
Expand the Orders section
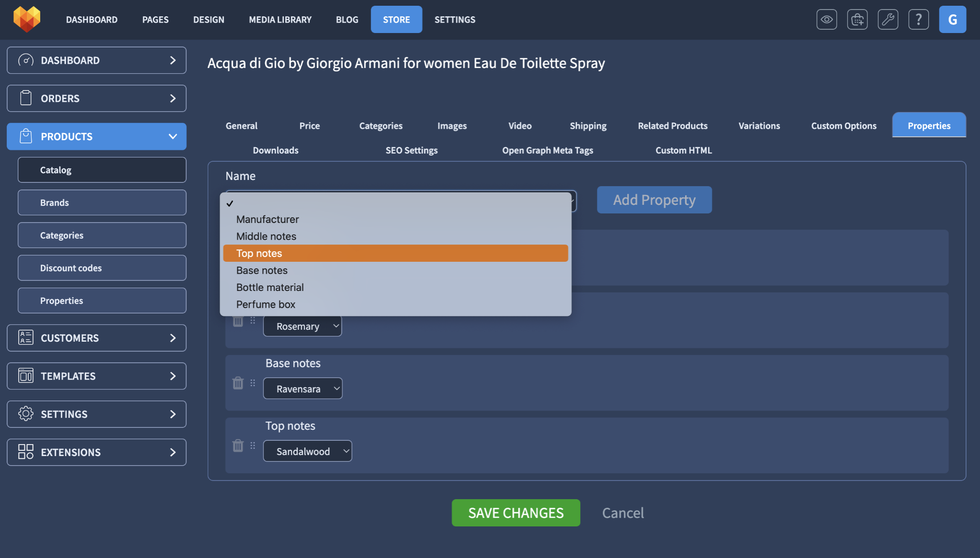click(x=173, y=98)
